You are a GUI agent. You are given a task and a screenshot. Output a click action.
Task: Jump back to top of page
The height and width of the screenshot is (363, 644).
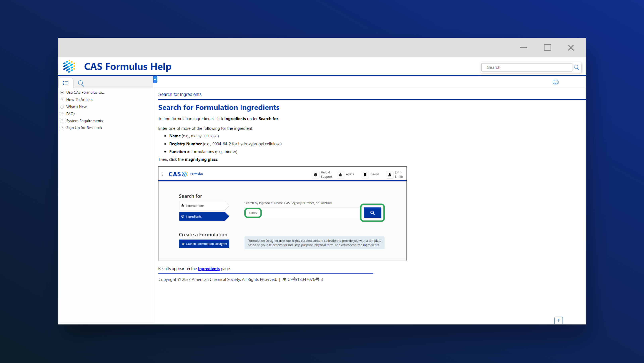click(559, 320)
